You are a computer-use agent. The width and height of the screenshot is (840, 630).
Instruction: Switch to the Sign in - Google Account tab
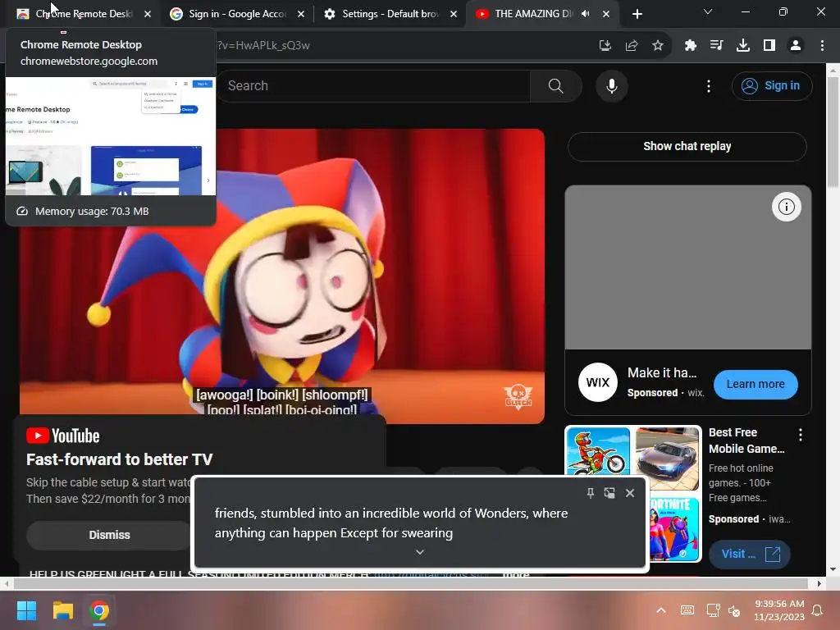point(235,14)
